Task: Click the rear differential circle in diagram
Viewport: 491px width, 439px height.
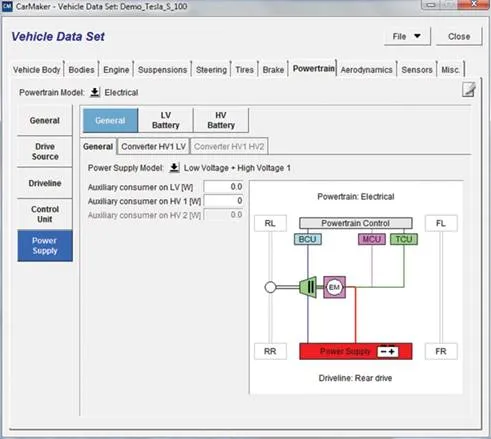Action: (270, 287)
